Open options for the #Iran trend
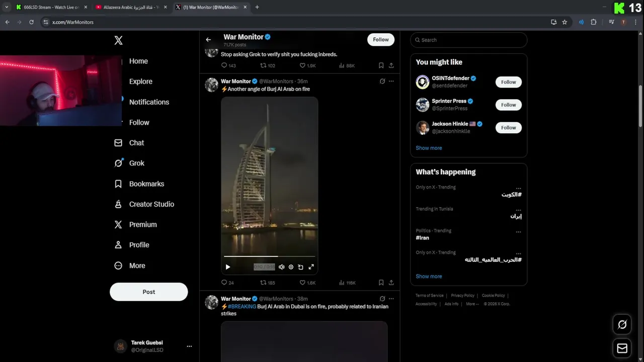This screenshot has height=362, width=644. [518, 232]
